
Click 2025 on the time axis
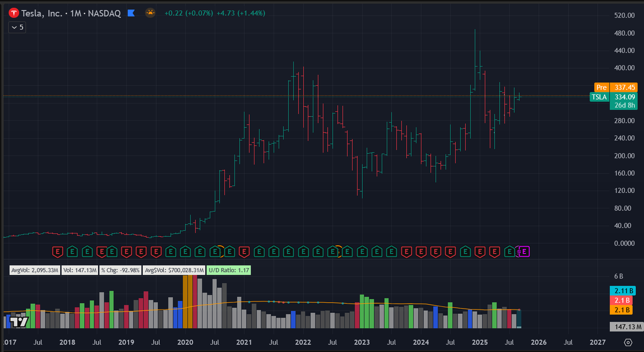point(480,342)
